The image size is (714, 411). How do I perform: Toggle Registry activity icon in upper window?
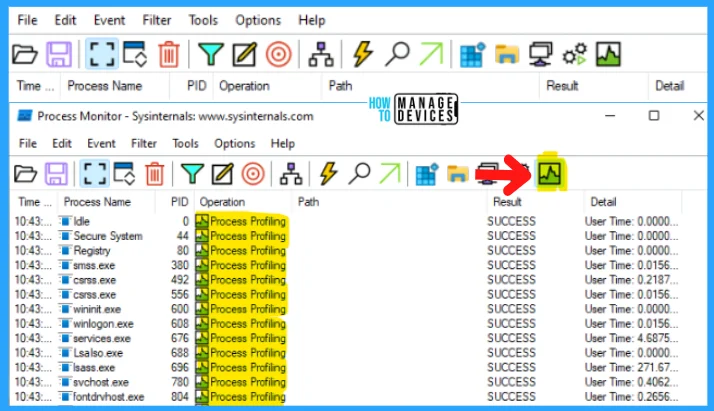[x=473, y=55]
